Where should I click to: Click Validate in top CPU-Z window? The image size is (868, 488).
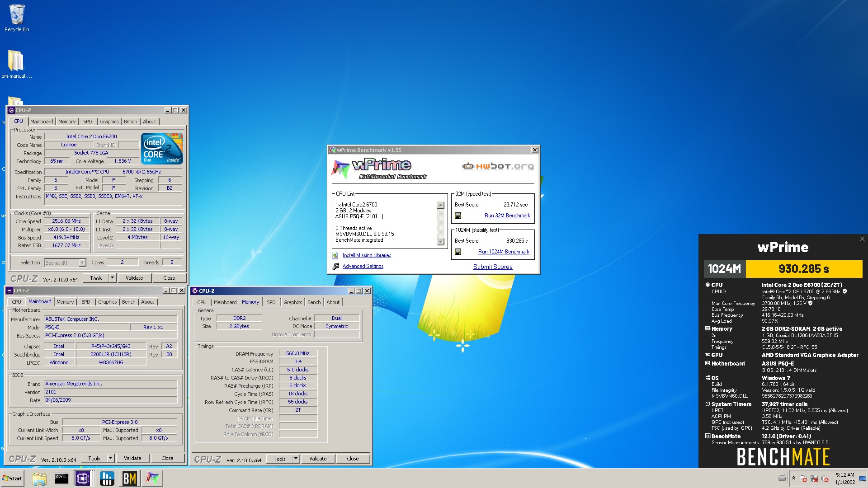[134, 278]
